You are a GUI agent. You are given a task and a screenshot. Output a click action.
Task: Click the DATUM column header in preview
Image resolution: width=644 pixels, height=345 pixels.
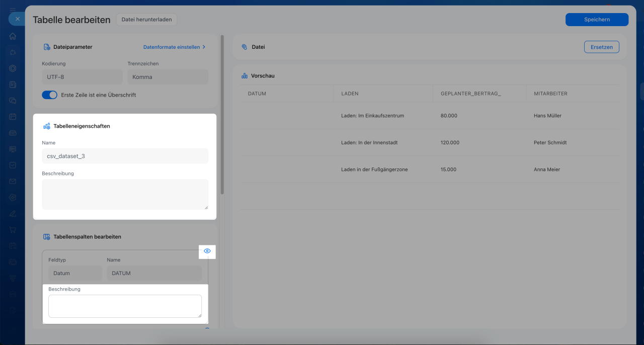(257, 94)
